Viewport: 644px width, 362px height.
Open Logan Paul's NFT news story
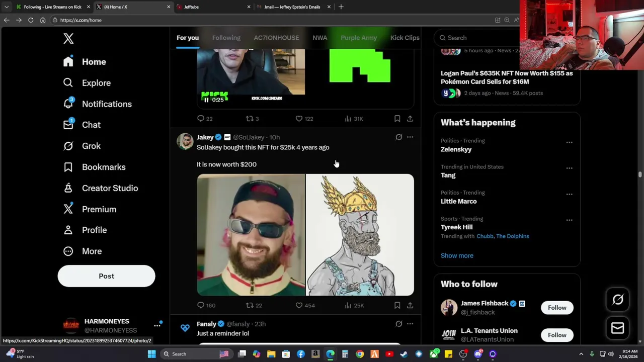(x=507, y=77)
